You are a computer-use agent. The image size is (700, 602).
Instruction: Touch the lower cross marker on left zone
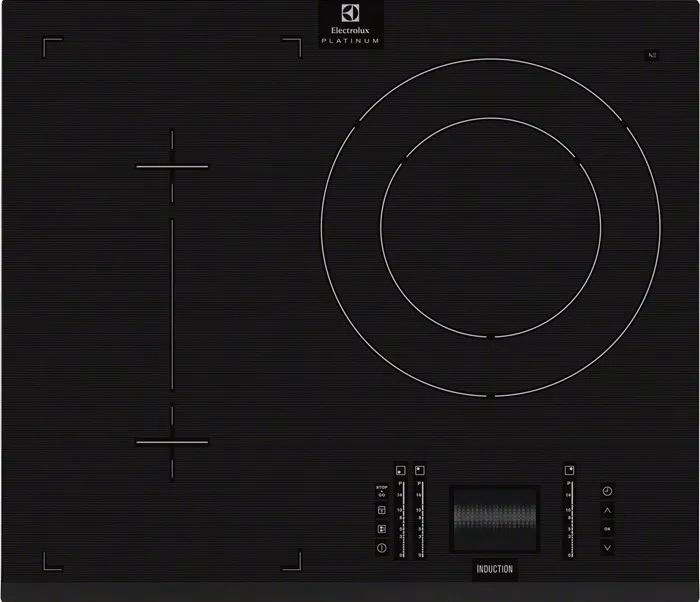click(x=172, y=441)
